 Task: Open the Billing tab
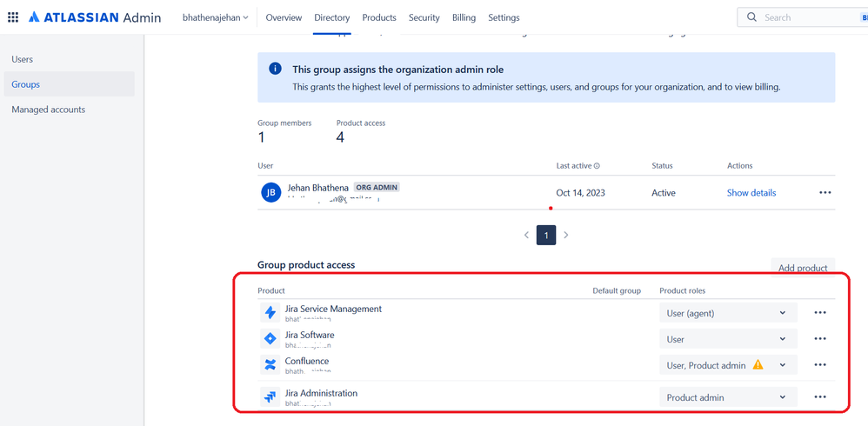pyautogui.click(x=464, y=17)
